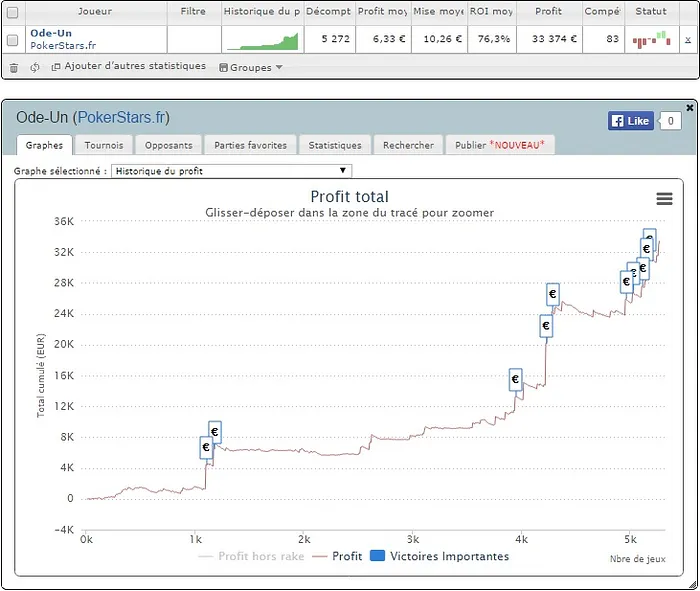
Task: Check the Ode-Un player row checkbox
Action: tap(13, 40)
